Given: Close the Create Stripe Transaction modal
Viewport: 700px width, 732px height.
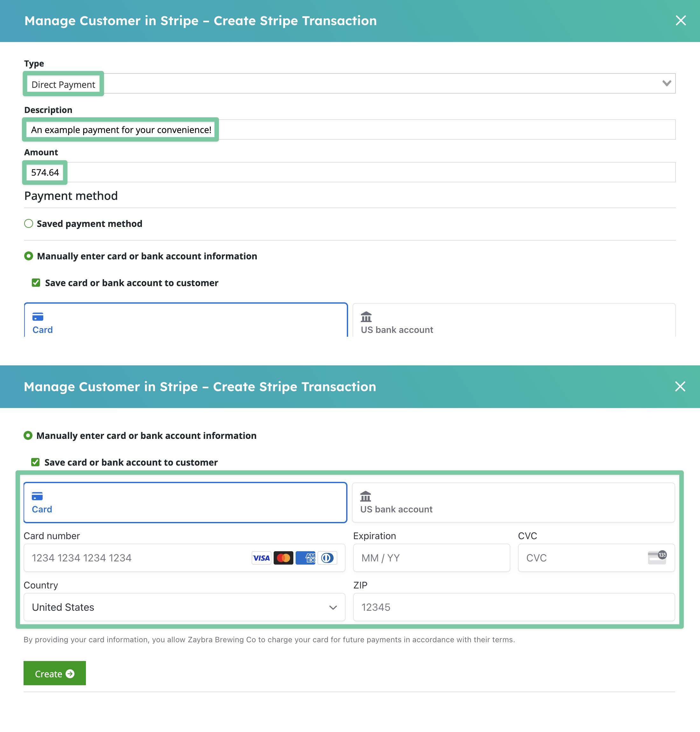Looking at the screenshot, I should [681, 21].
